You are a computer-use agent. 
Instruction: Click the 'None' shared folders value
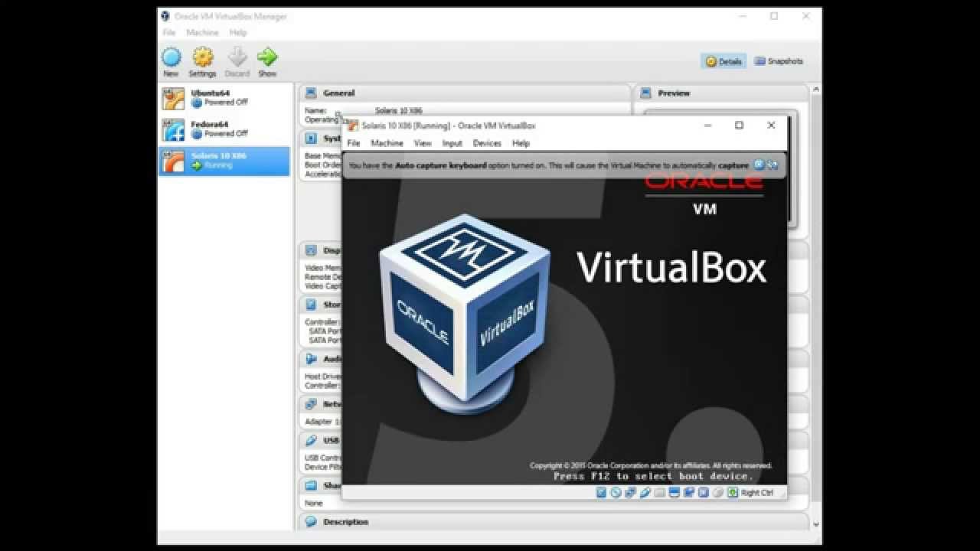pyautogui.click(x=313, y=504)
